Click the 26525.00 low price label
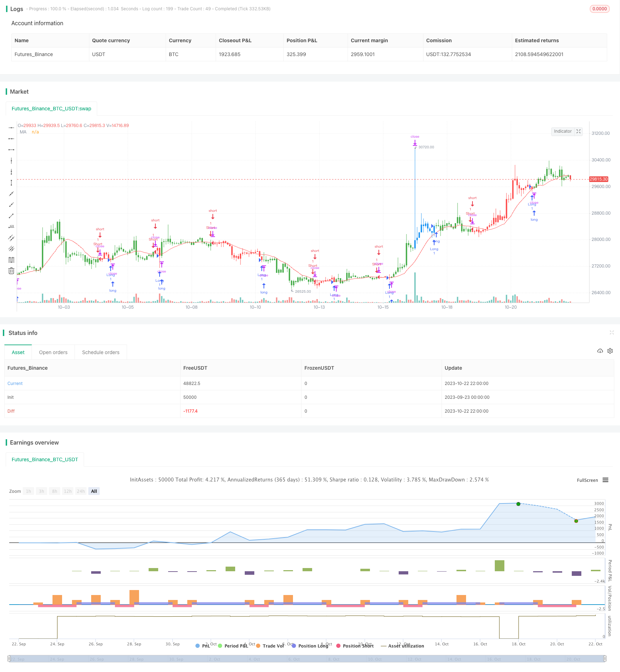Viewport: 620px width, 672px height. [303, 291]
